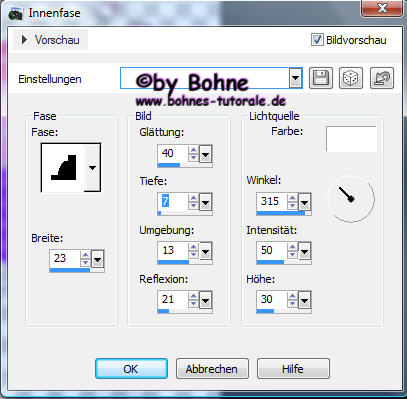Screen dimensions: 407x399
Task: Expand the Vorschau preview section
Action: pos(50,40)
